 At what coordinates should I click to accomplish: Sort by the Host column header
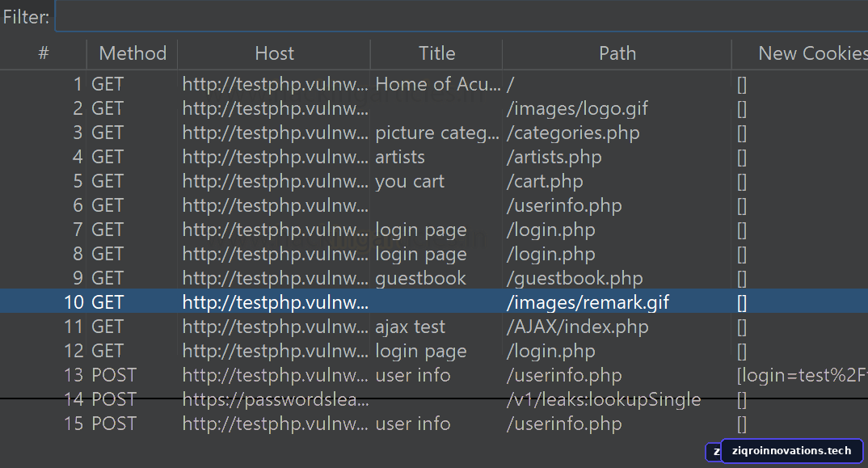[x=274, y=53]
